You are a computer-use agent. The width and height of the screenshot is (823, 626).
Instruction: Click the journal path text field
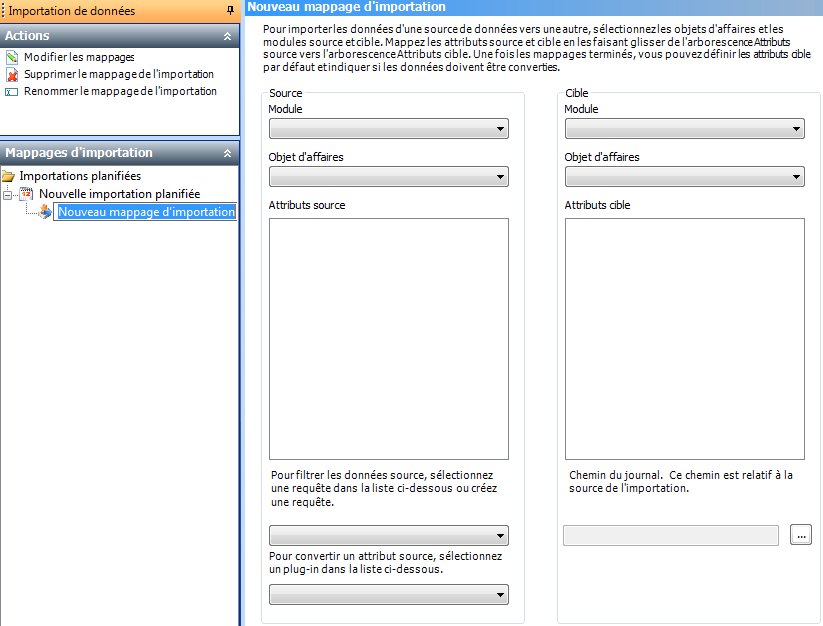(x=671, y=535)
